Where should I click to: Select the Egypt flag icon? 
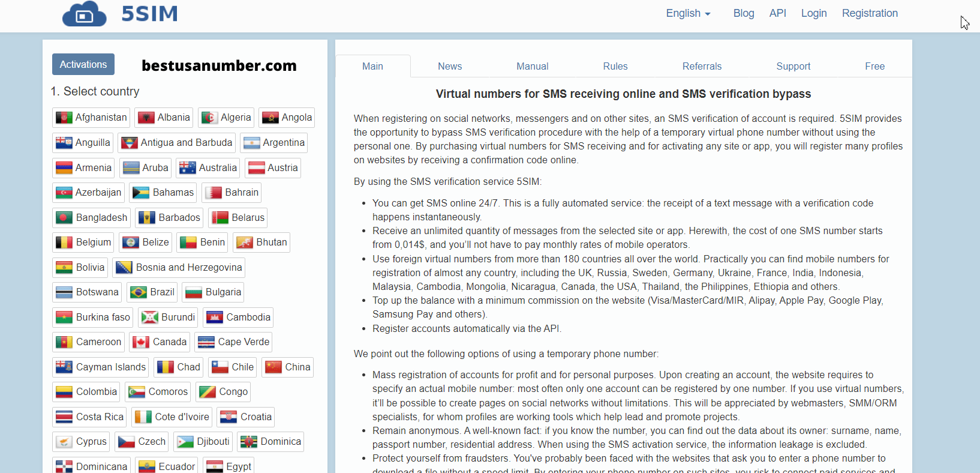215,467
